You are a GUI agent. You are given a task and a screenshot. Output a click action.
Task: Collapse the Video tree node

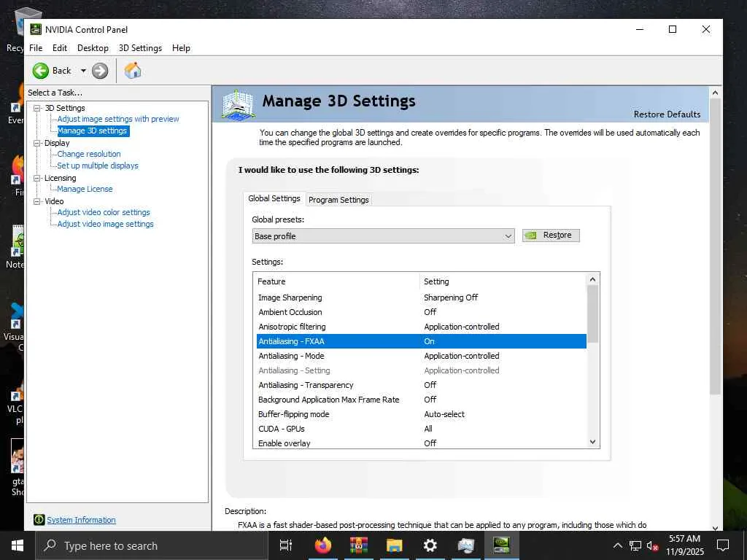pos(37,201)
